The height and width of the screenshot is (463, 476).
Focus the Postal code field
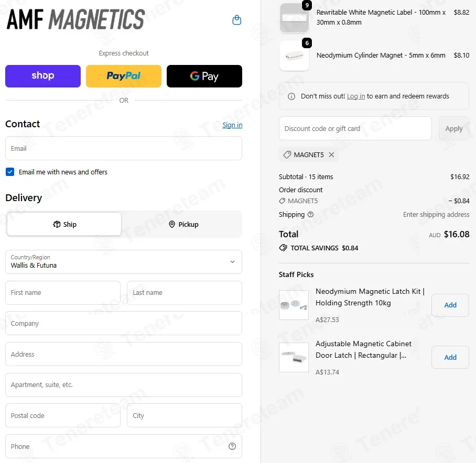click(63, 415)
